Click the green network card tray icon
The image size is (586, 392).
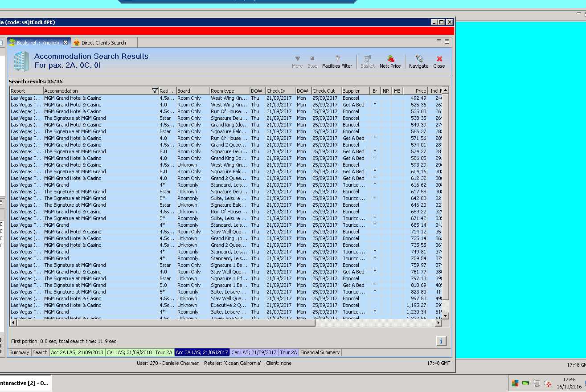526,383
